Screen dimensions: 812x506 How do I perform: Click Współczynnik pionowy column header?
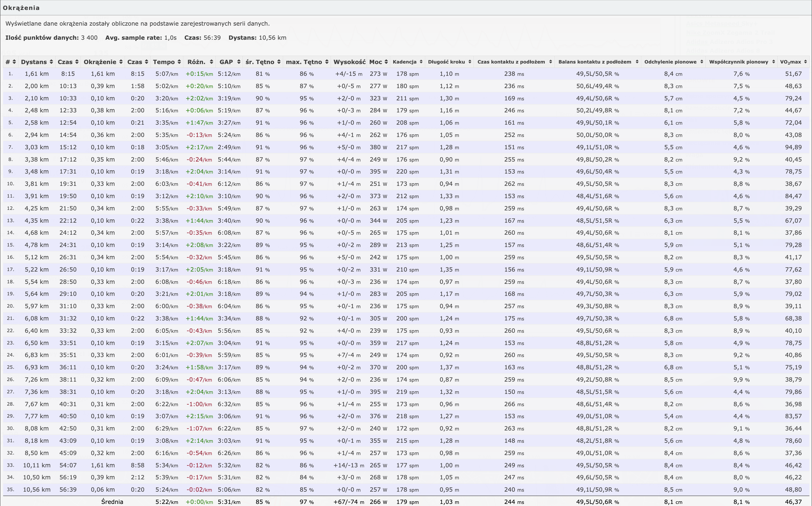tap(738, 62)
